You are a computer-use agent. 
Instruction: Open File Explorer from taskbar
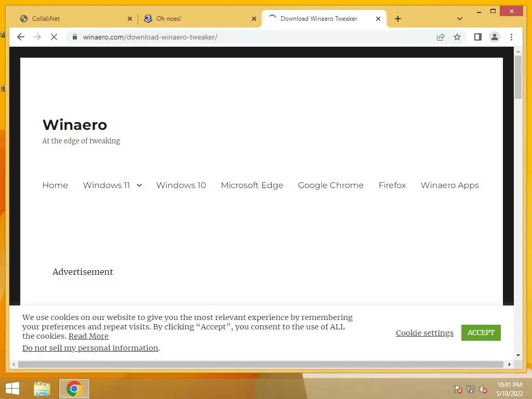42,389
